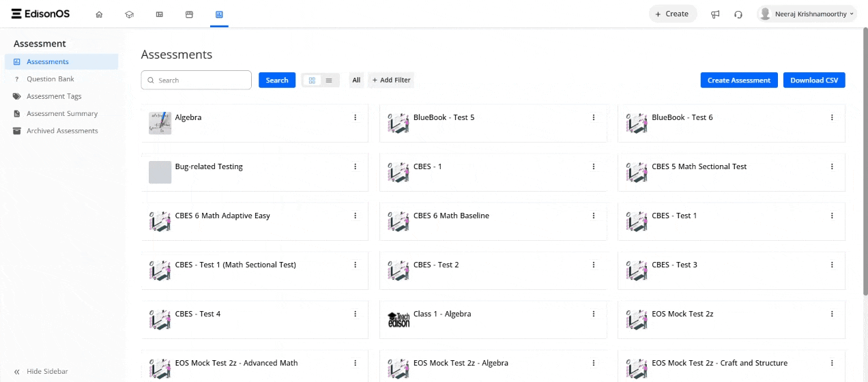Click the Algebra card thumbnail
Image resolution: width=868 pixels, height=382 pixels.
tap(160, 123)
